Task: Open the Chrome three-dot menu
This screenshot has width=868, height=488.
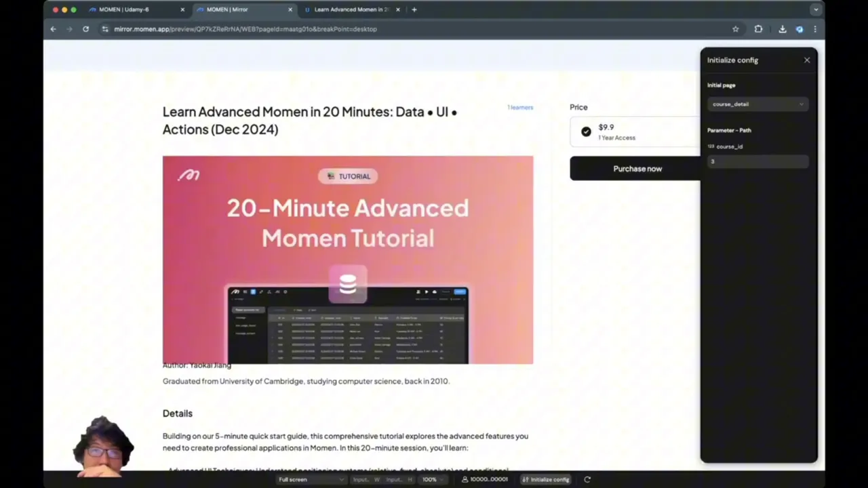Action: (815, 29)
